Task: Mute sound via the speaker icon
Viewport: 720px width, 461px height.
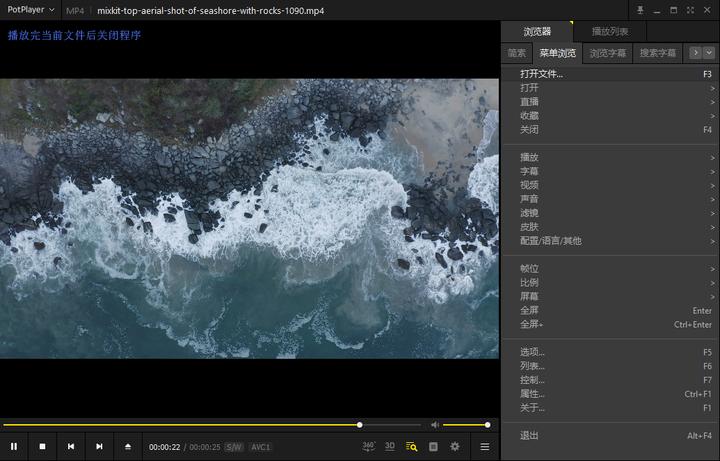Action: (x=434, y=425)
